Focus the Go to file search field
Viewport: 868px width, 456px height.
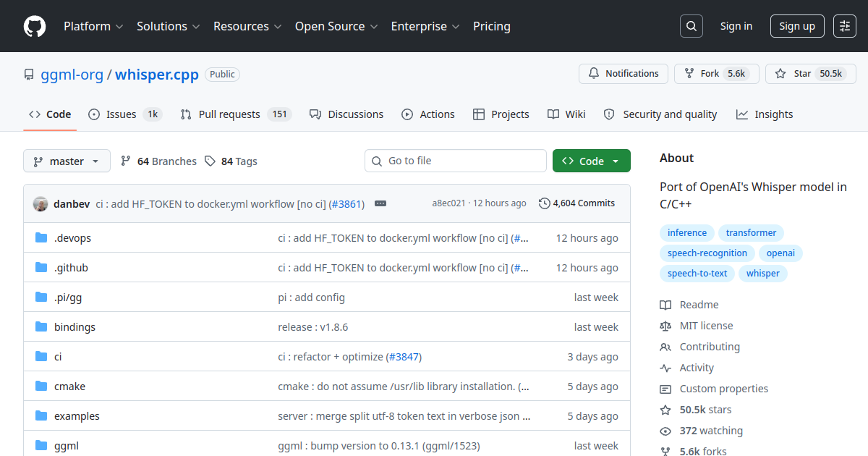(456, 161)
